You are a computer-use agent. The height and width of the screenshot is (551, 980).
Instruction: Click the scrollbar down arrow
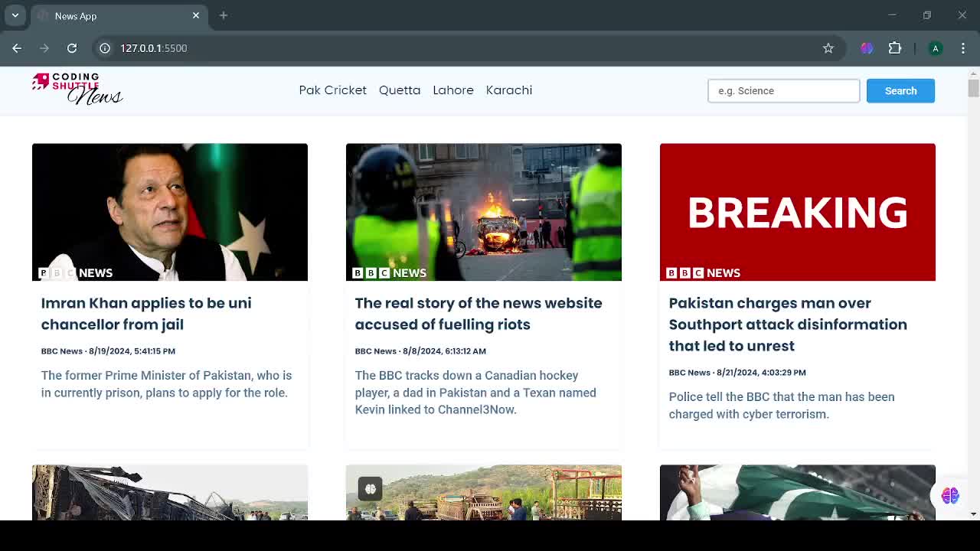[973, 515]
